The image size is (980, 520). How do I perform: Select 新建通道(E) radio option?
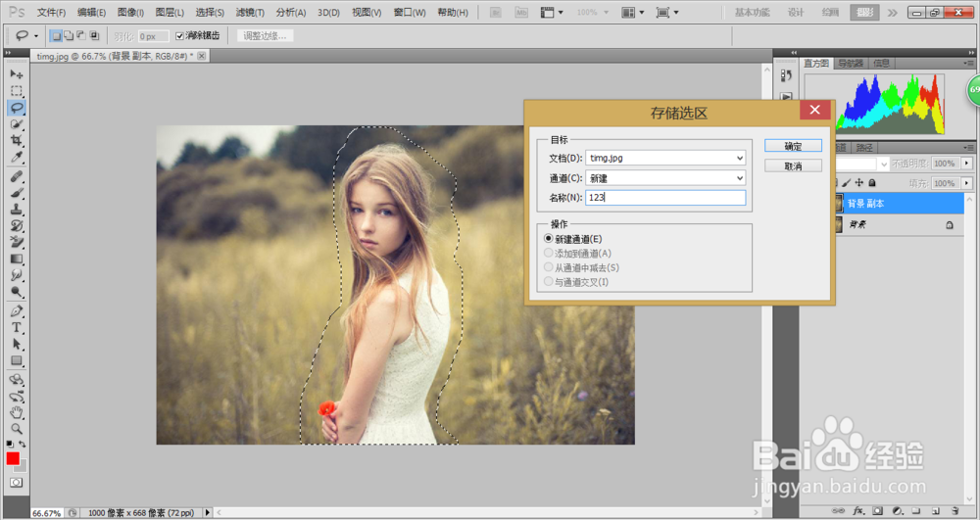tap(573, 239)
